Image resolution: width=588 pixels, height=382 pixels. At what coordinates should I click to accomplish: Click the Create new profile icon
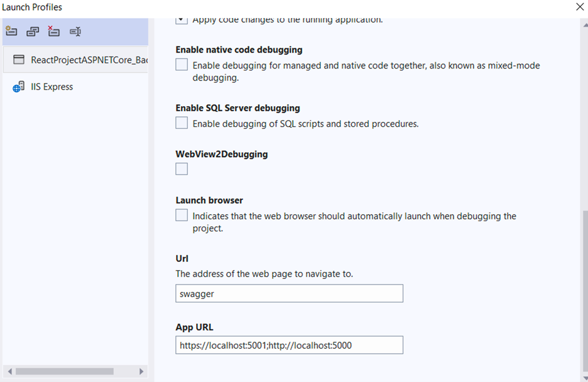(x=11, y=31)
